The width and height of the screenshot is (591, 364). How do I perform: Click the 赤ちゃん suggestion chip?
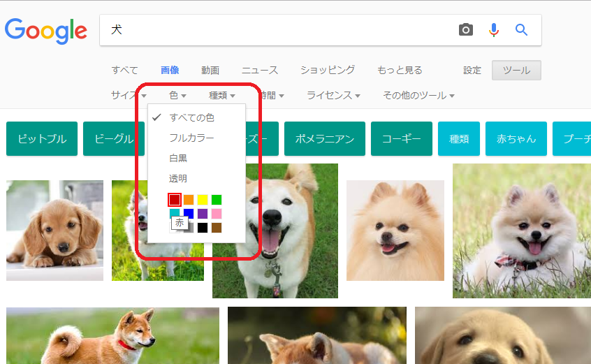[516, 138]
